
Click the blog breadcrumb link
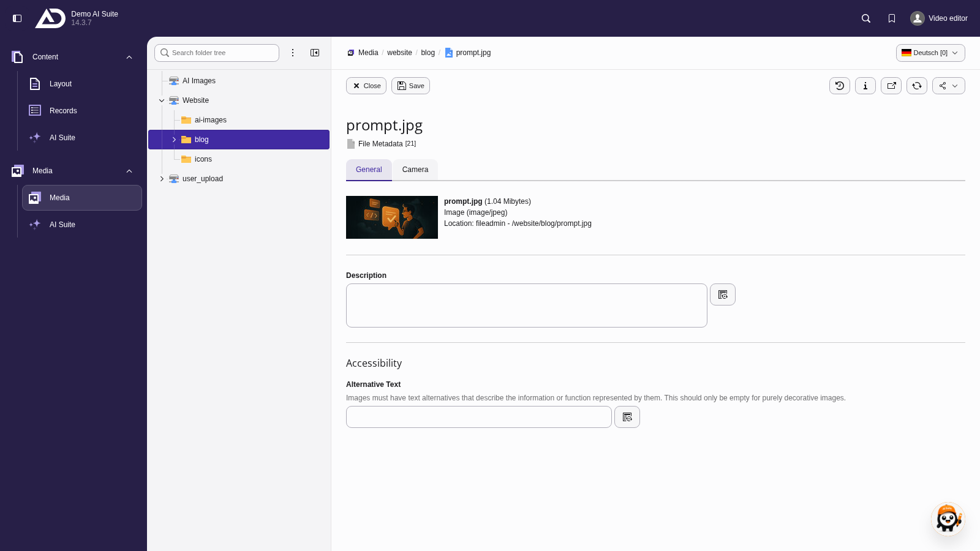(x=428, y=53)
